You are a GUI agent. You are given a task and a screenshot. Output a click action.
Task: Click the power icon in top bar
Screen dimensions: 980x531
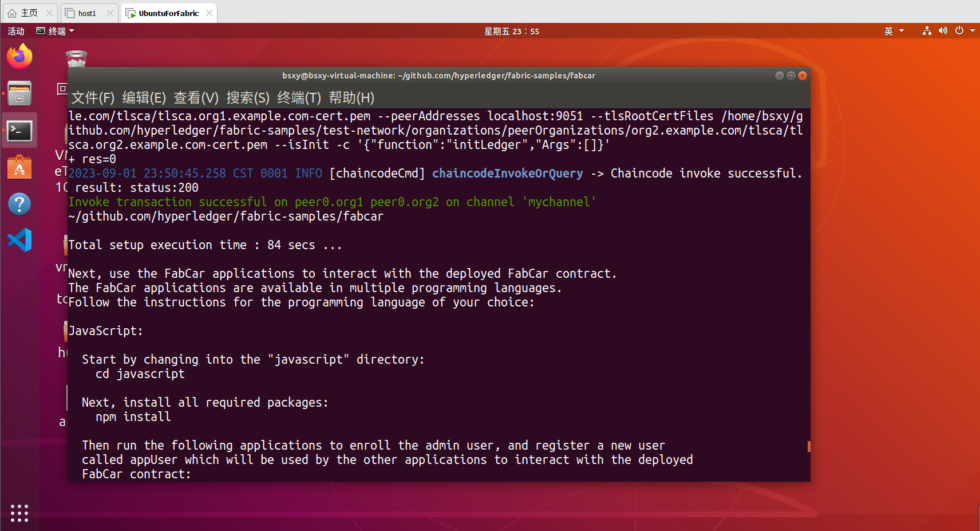click(959, 31)
